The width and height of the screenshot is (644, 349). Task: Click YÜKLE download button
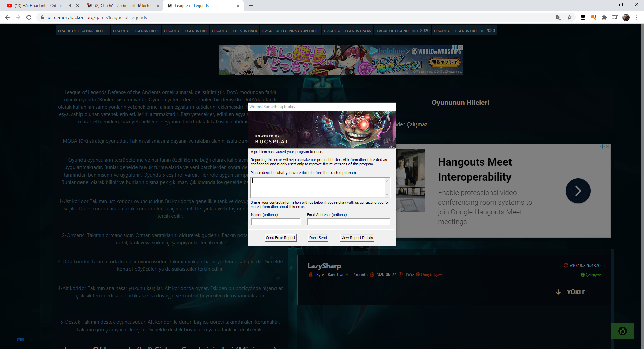[x=571, y=292]
